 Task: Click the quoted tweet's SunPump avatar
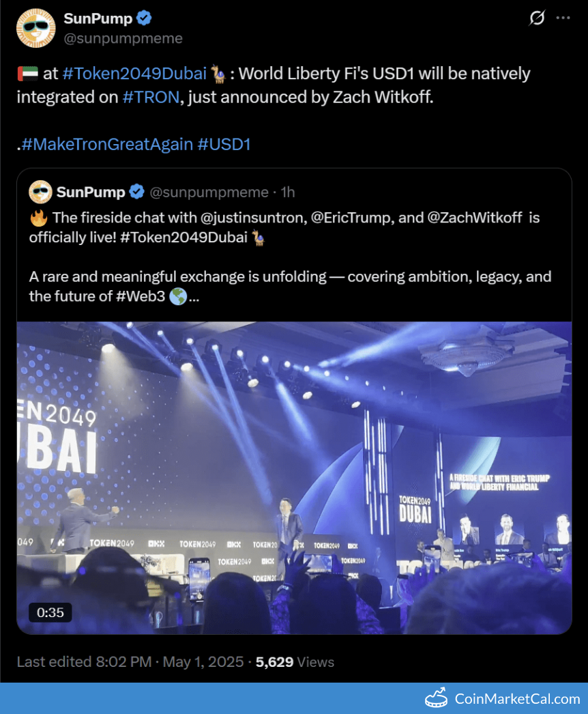click(x=40, y=192)
